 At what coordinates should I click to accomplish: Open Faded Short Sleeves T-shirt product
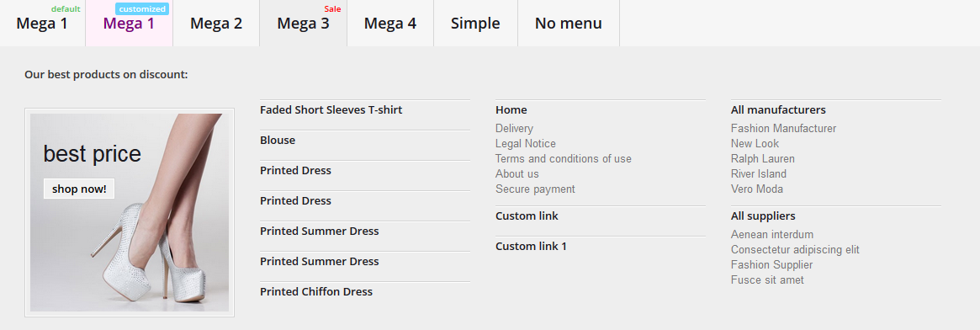click(331, 110)
